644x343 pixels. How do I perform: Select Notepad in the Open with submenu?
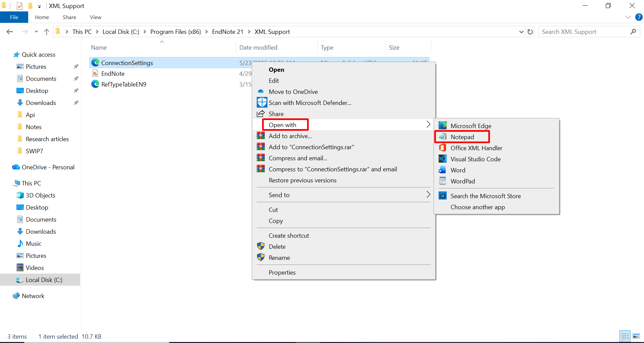(462, 137)
